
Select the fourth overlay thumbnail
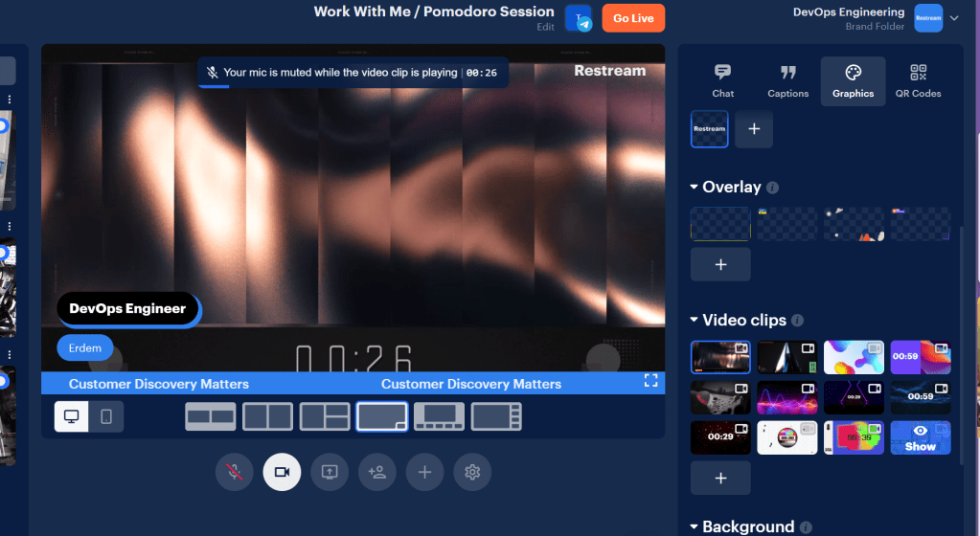point(921,224)
